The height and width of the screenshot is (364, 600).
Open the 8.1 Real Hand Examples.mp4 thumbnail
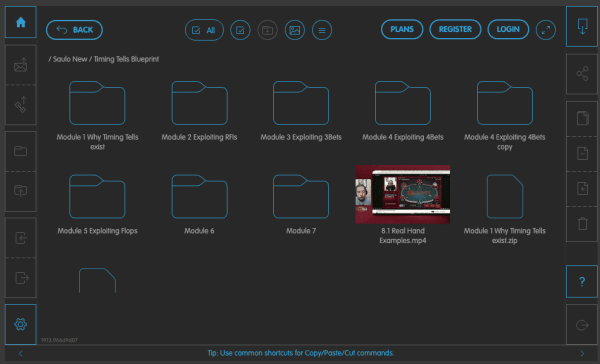(403, 194)
